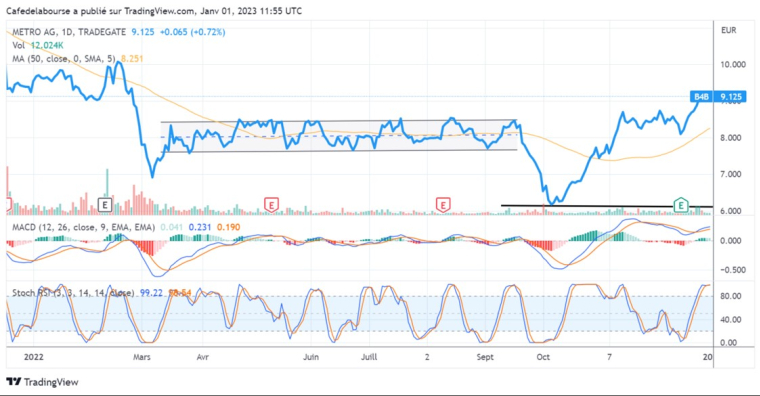Select the METRO AG, 1D, TRADEGATE title

(69, 32)
